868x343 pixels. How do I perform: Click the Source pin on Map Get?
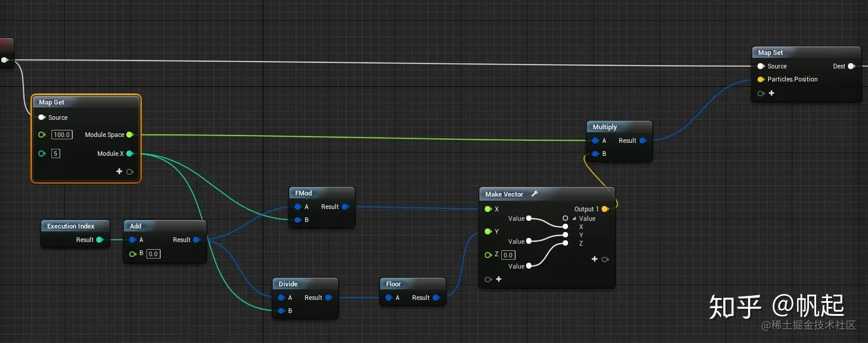coord(42,117)
